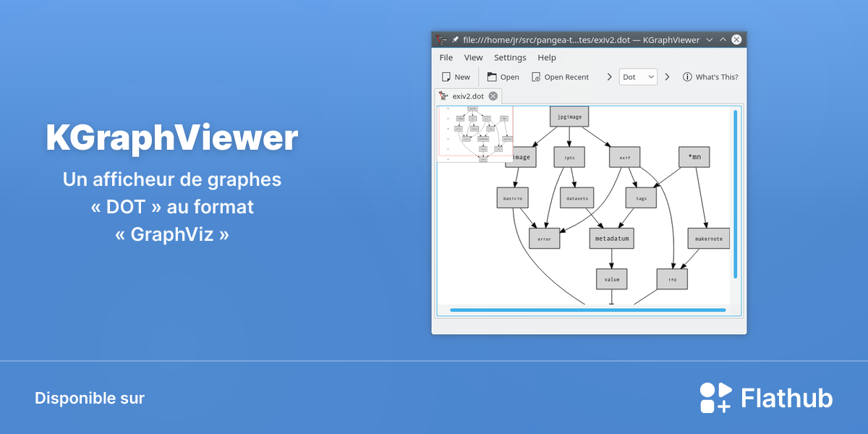Image resolution: width=868 pixels, height=434 pixels.
Task: Click the vertical scrollbar of graph view
Action: (x=736, y=194)
